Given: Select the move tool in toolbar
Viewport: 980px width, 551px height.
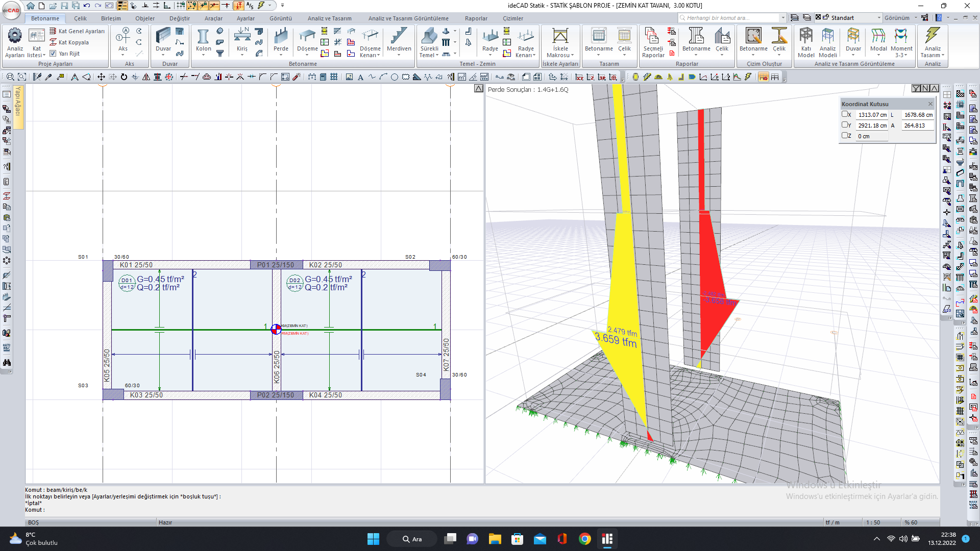Looking at the screenshot, I should (x=101, y=77).
